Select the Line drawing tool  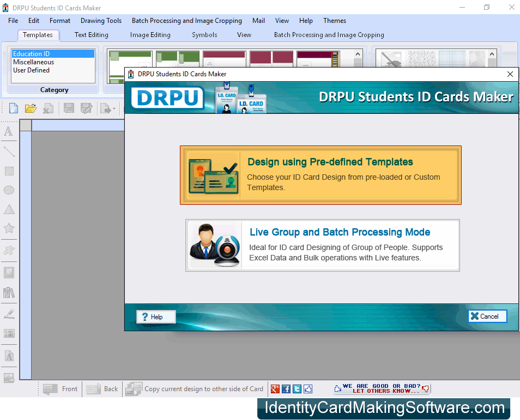tap(9, 151)
